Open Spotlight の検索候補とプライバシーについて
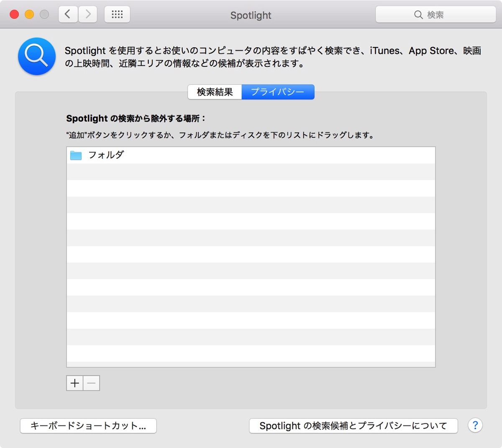502x448 pixels. (x=353, y=426)
